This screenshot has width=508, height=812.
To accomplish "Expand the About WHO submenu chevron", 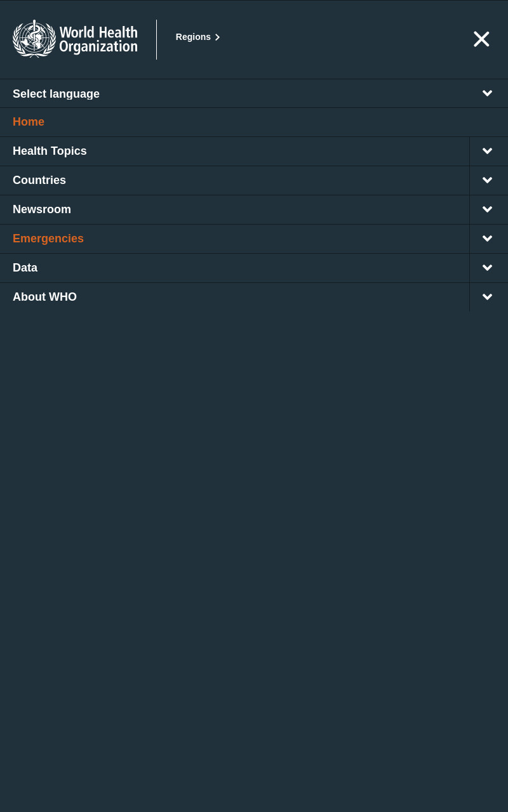I will tap(488, 297).
